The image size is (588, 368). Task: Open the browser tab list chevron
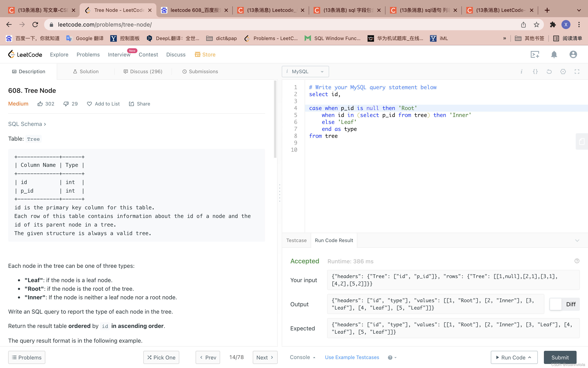tap(579, 10)
